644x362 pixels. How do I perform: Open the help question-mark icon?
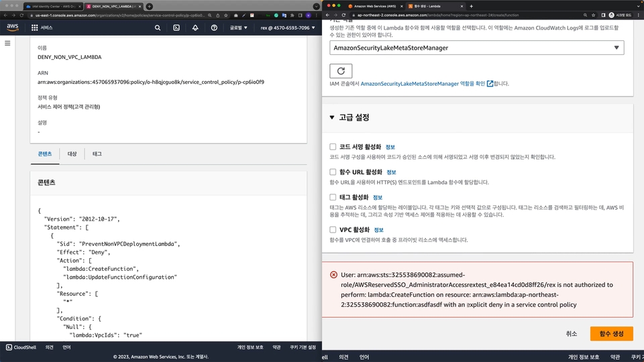point(214,27)
